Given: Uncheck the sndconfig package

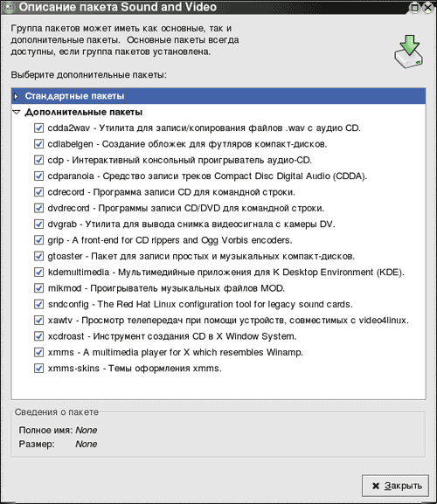Looking at the screenshot, I should point(39,304).
